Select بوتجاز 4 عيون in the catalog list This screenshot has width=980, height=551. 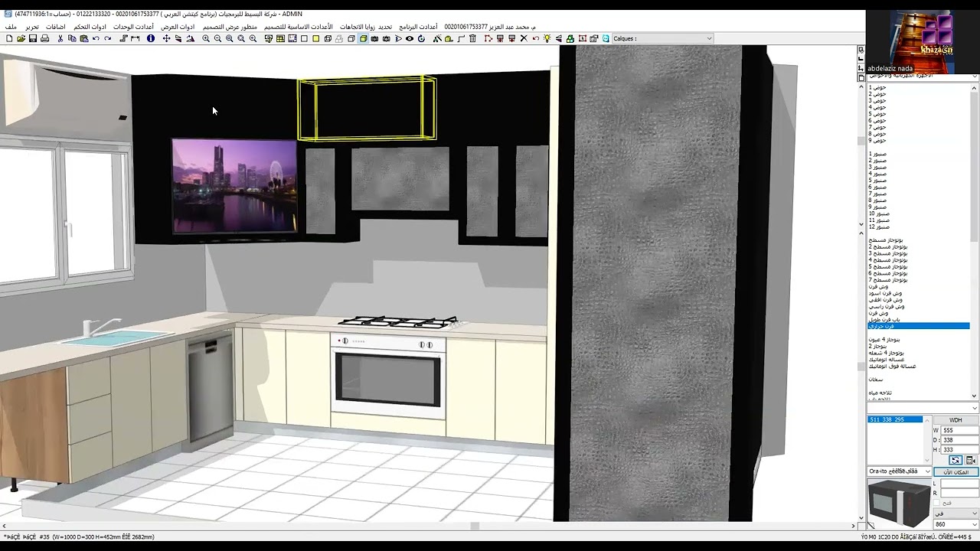coord(884,339)
